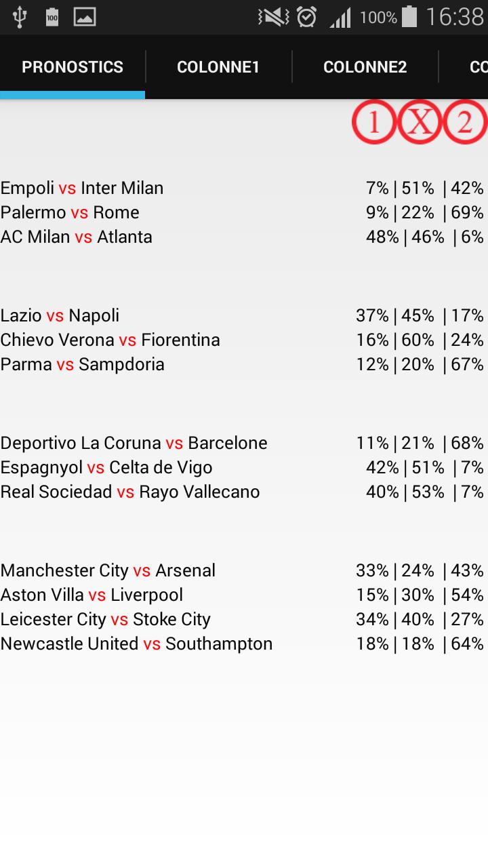Screen dimensions: 488x868
Task: Tap the alarm clock status icon
Action: tap(307, 17)
